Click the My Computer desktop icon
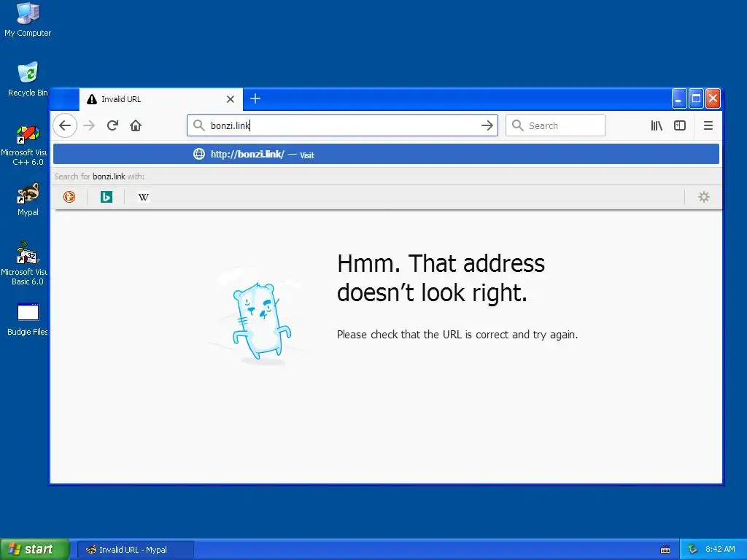This screenshot has height=560, width=747. point(28,20)
